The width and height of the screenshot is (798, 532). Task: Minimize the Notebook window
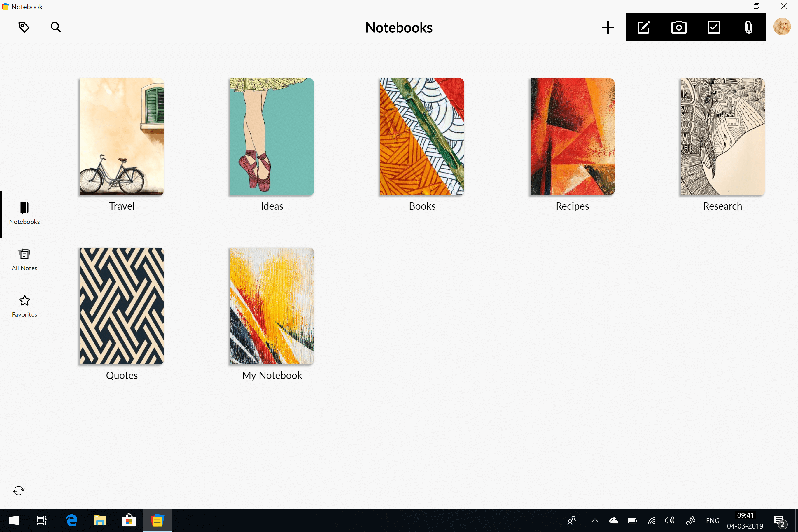pyautogui.click(x=730, y=6)
